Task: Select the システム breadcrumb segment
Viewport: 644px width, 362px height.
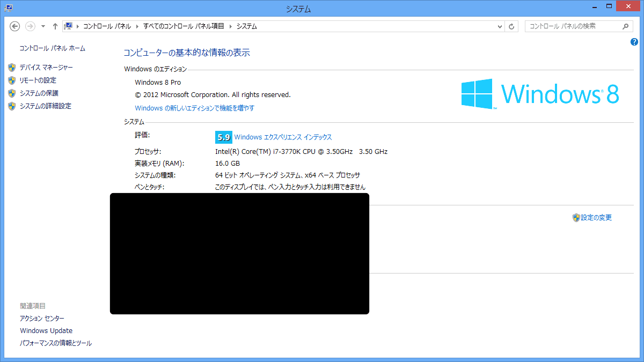Action: coord(247,26)
